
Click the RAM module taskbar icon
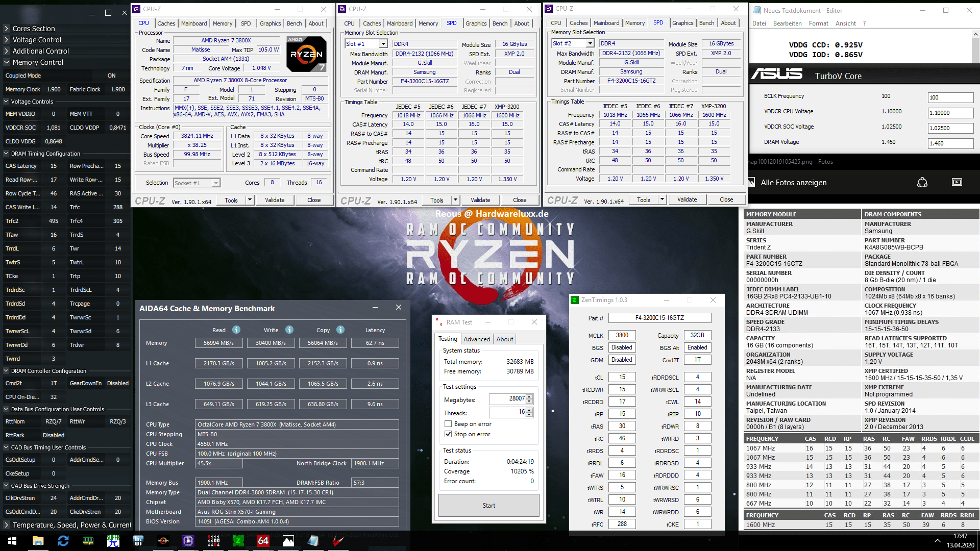tap(88, 541)
